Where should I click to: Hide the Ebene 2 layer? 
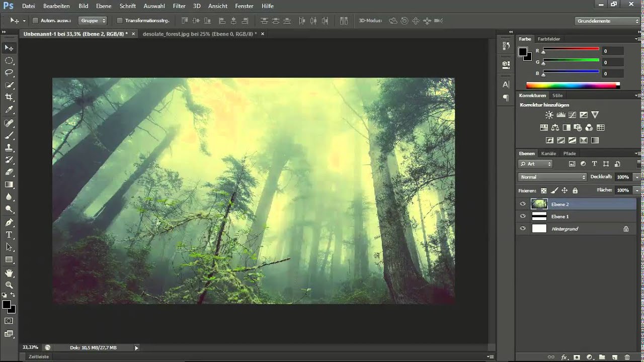click(523, 204)
